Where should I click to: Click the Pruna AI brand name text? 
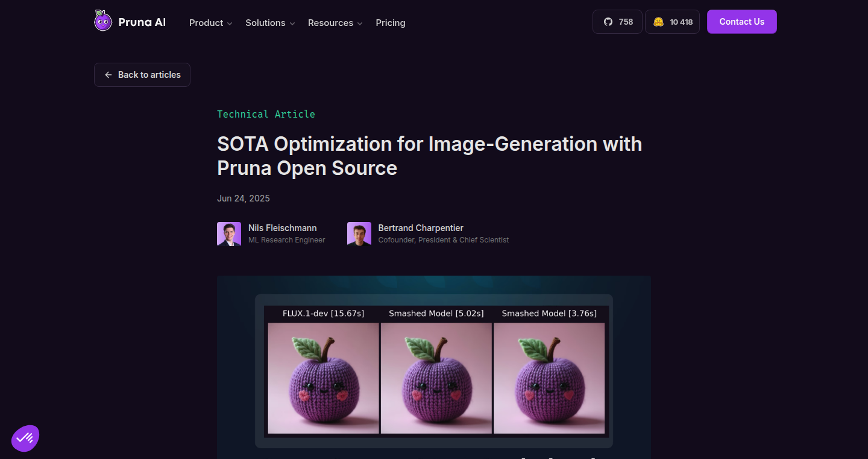(142, 22)
